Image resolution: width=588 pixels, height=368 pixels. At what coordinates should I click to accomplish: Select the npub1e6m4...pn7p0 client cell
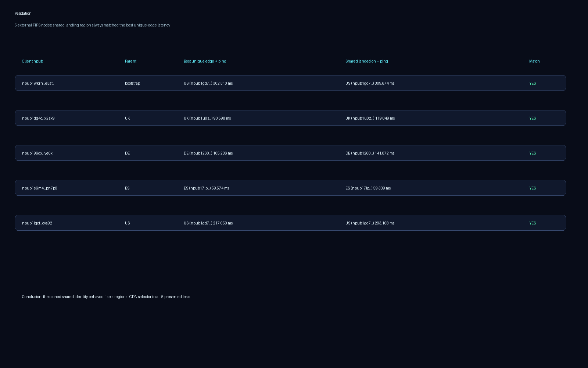pyautogui.click(x=39, y=188)
